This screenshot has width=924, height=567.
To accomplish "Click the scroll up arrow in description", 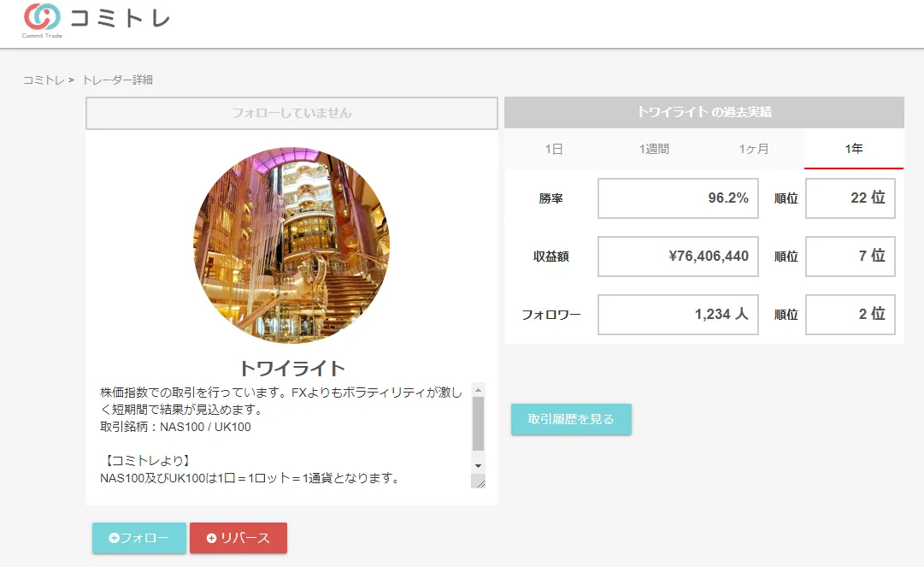I will point(478,389).
